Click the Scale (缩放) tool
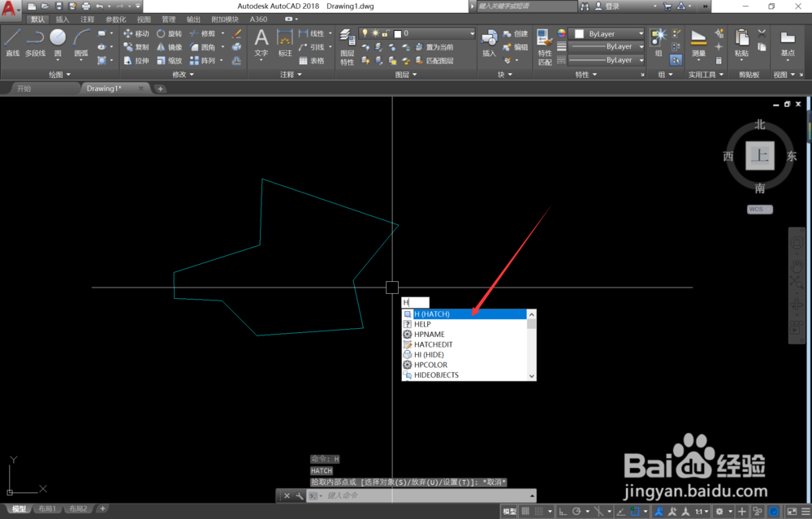This screenshot has width=812, height=519. point(170,61)
